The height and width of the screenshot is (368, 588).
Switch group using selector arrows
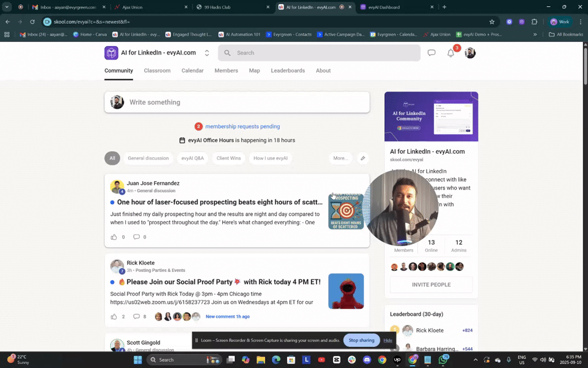(x=207, y=53)
